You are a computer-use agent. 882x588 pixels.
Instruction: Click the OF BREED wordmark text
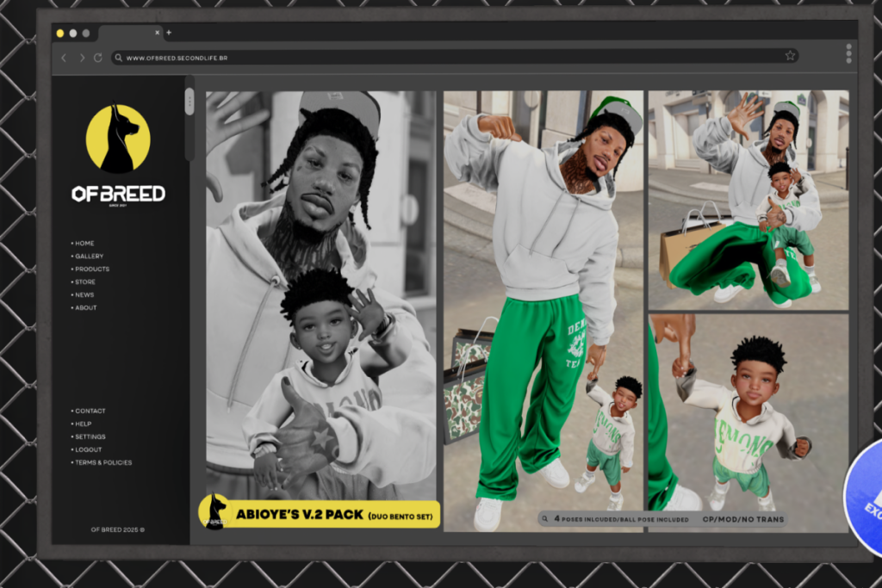coord(118,194)
